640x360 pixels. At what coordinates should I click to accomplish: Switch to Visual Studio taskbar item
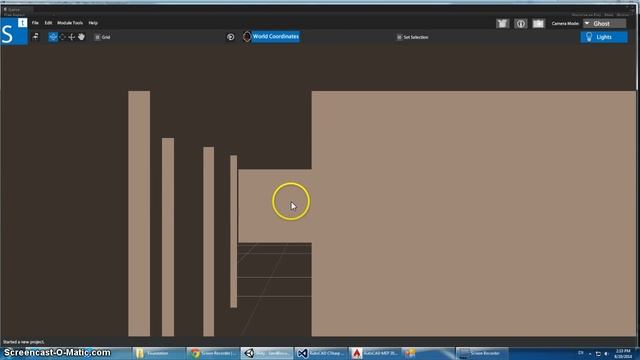pos(321,353)
